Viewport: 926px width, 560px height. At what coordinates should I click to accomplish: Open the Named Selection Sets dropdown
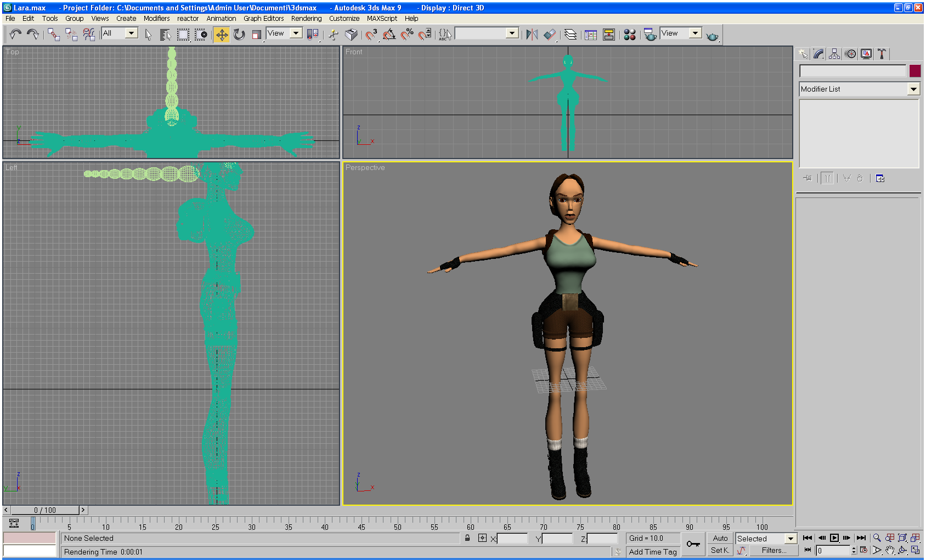512,33
